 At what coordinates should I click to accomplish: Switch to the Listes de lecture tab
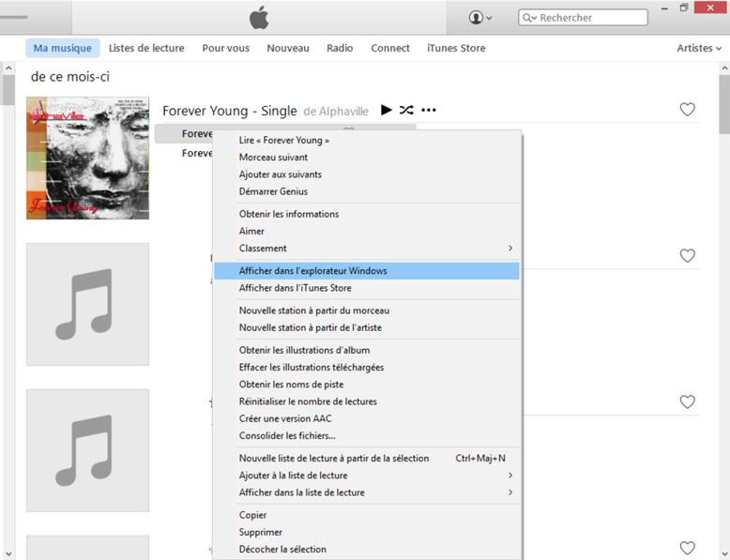tap(146, 48)
